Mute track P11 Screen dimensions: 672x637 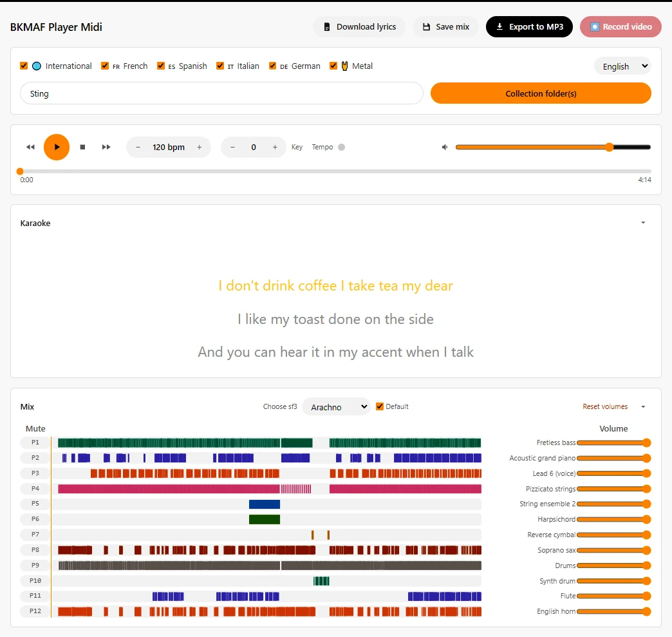[x=35, y=596]
